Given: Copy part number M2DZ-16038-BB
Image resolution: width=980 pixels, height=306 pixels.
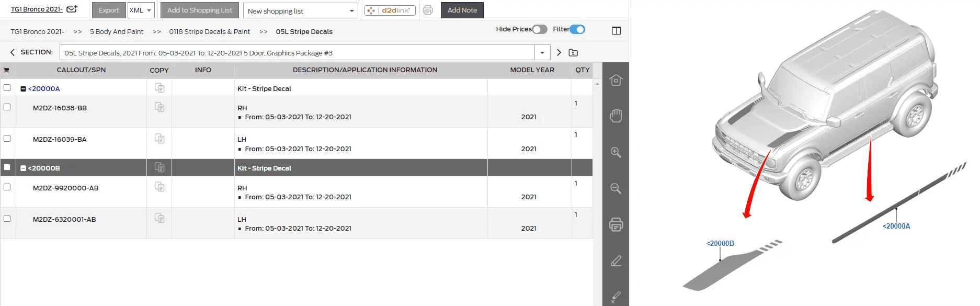Looking at the screenshot, I should click(159, 107).
